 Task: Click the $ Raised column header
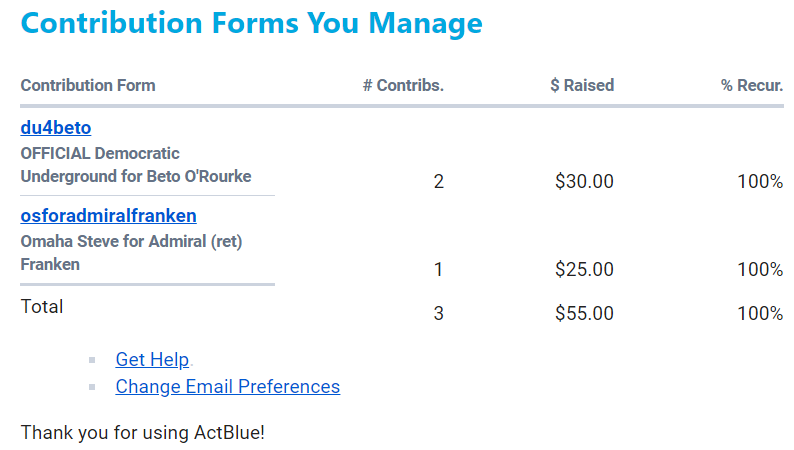click(582, 86)
